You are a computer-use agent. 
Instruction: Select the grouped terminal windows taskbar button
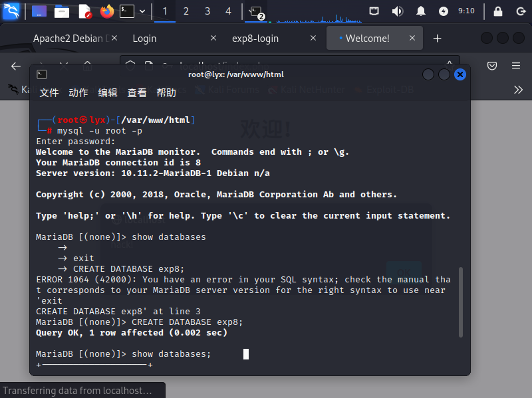pos(256,12)
